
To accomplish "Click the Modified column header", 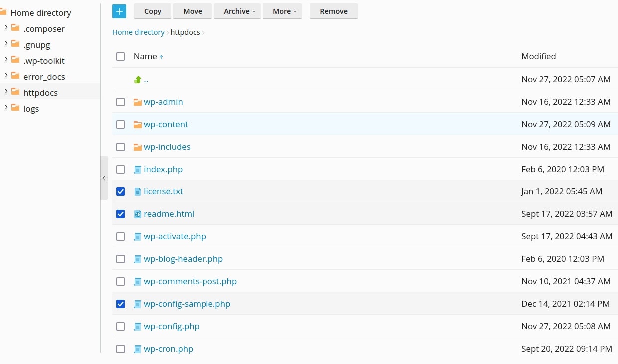I will tap(539, 56).
